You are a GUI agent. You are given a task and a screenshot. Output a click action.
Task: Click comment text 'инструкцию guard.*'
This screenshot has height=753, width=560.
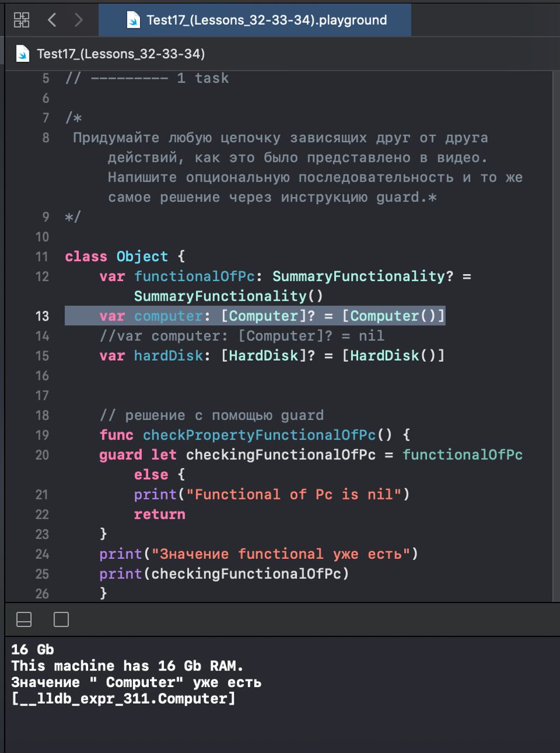coord(359,197)
